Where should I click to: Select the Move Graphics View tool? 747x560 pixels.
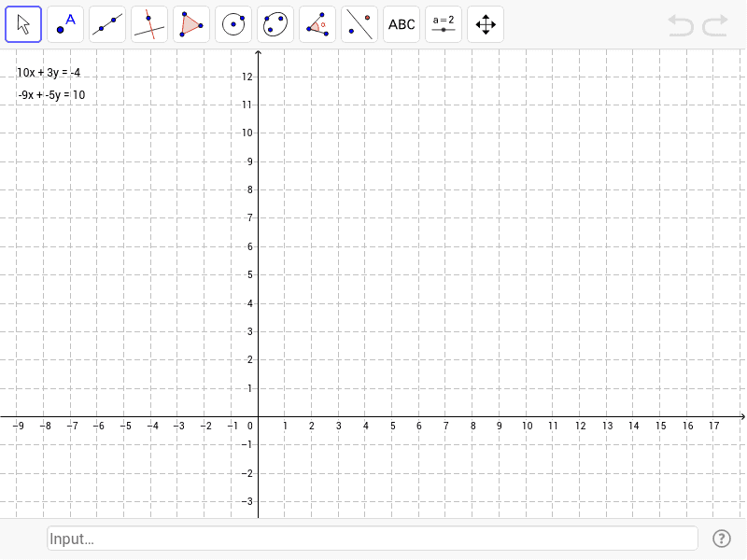pyautogui.click(x=485, y=23)
